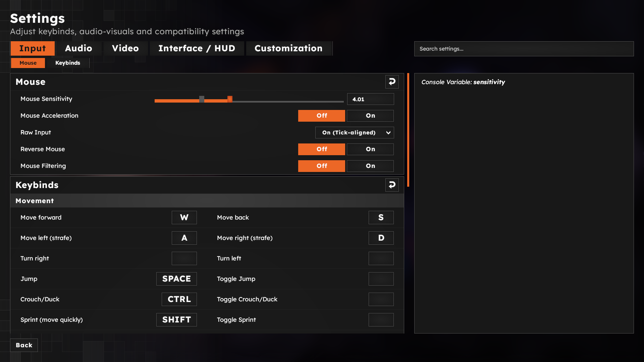644x362 pixels.
Task: Reset Keybinds using the reset icon
Action: point(392,185)
